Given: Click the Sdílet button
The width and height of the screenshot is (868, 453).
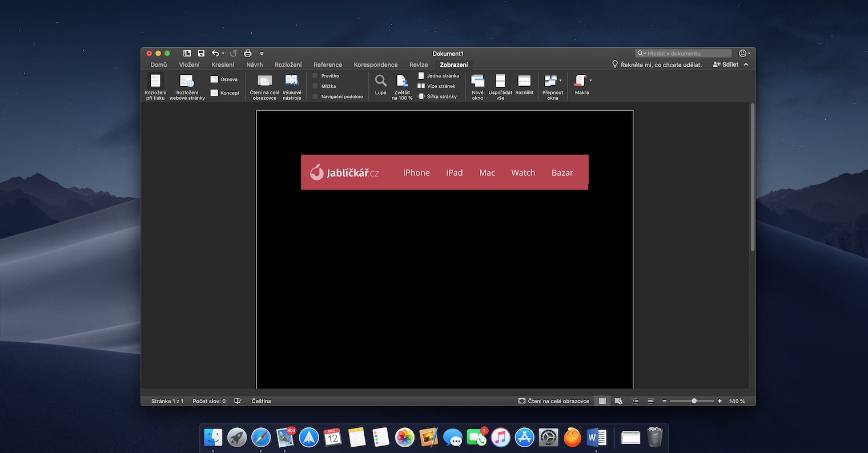Looking at the screenshot, I should (726, 64).
